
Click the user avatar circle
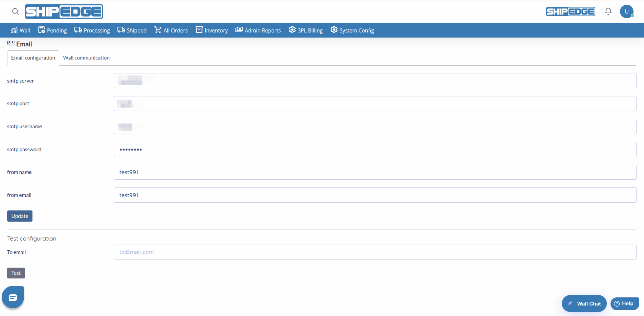click(626, 11)
